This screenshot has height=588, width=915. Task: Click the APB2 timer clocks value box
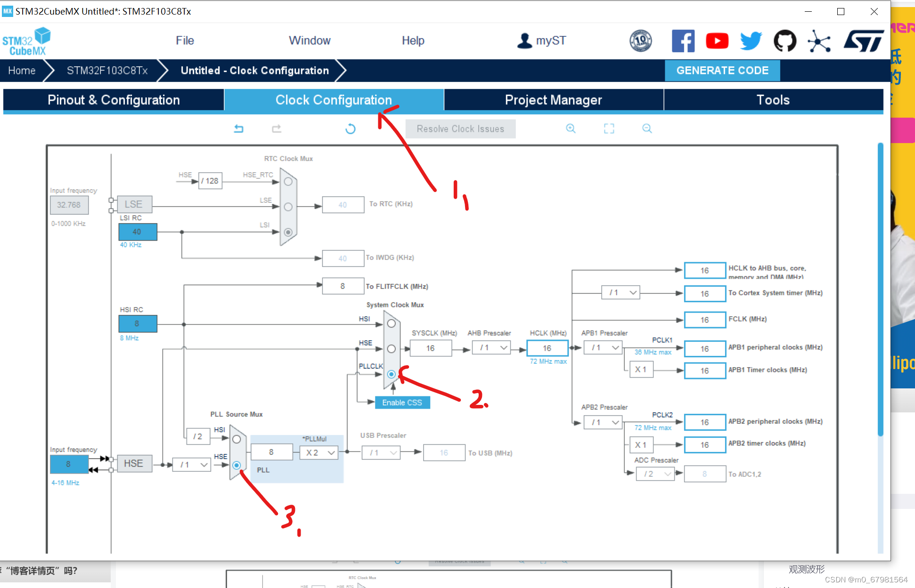tap(705, 445)
